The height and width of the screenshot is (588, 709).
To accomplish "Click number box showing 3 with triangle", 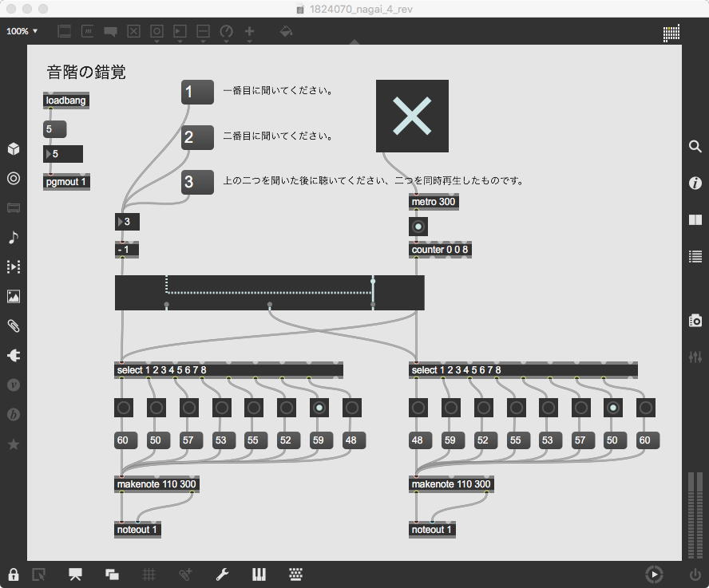I will (x=127, y=222).
